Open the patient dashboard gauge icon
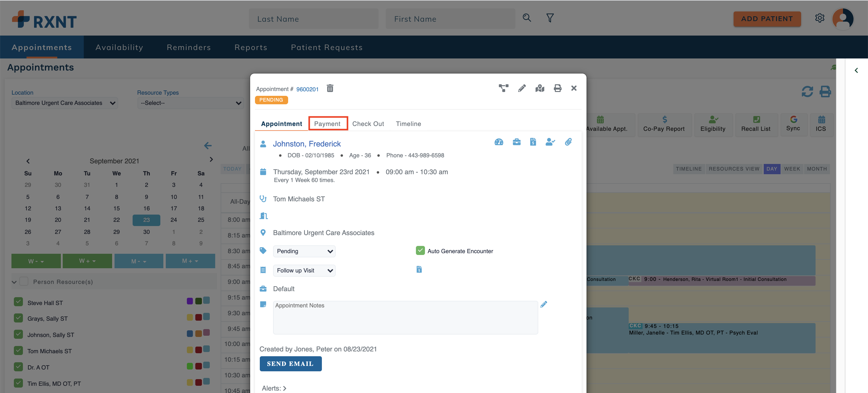This screenshot has height=393, width=868. point(499,142)
